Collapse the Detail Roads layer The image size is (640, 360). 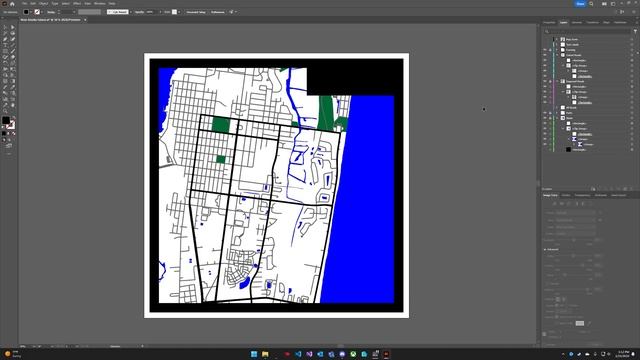click(x=557, y=55)
